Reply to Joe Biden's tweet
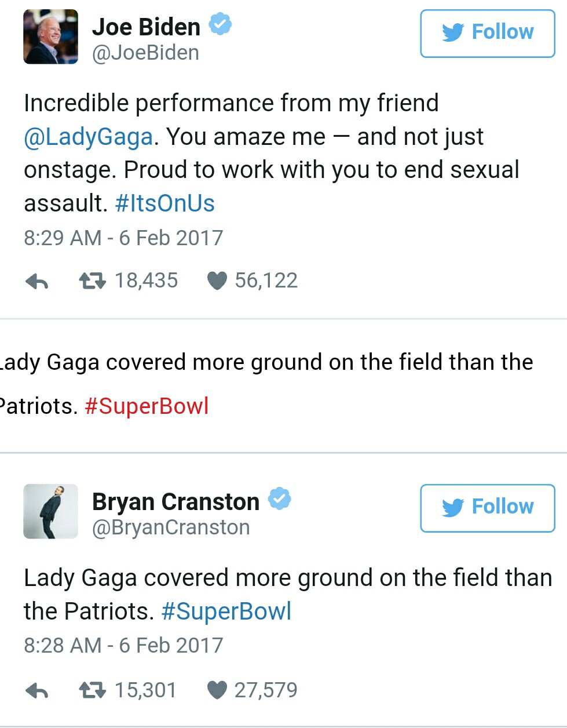This screenshot has height=728, width=567. pyautogui.click(x=37, y=282)
